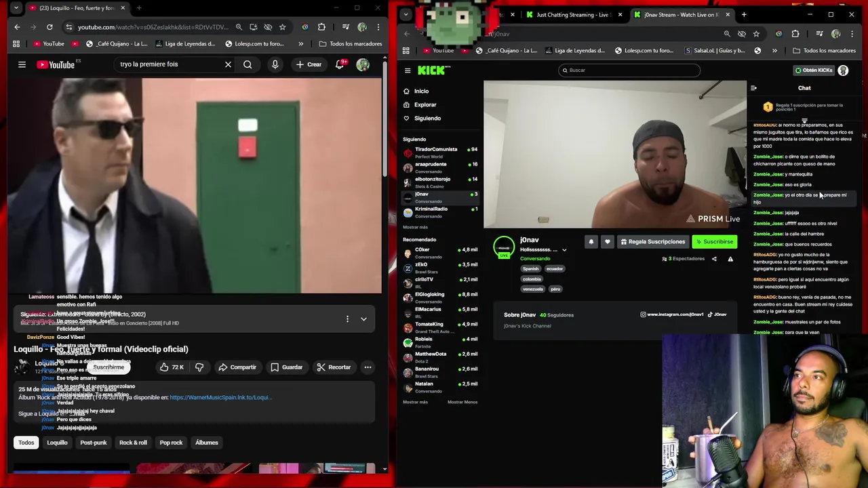Open tab search dropdown in Kick window

[406, 15]
